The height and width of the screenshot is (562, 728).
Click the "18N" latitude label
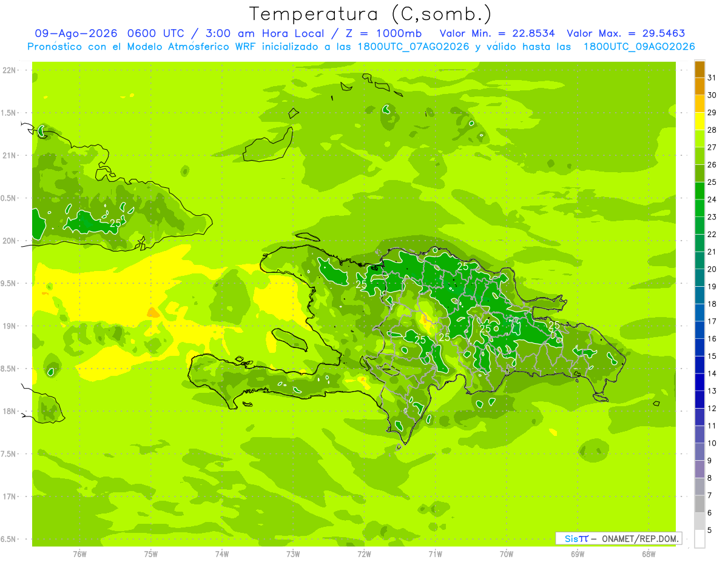[x=9, y=412]
